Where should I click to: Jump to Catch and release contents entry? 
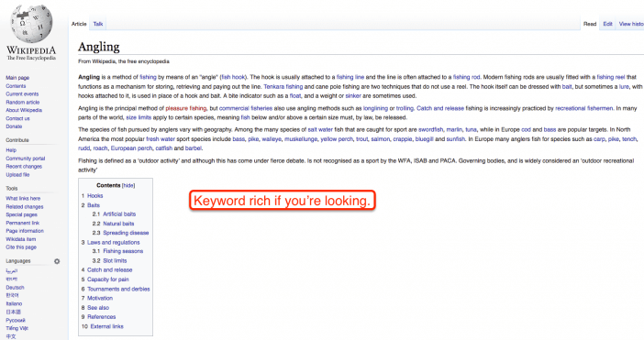(x=110, y=269)
